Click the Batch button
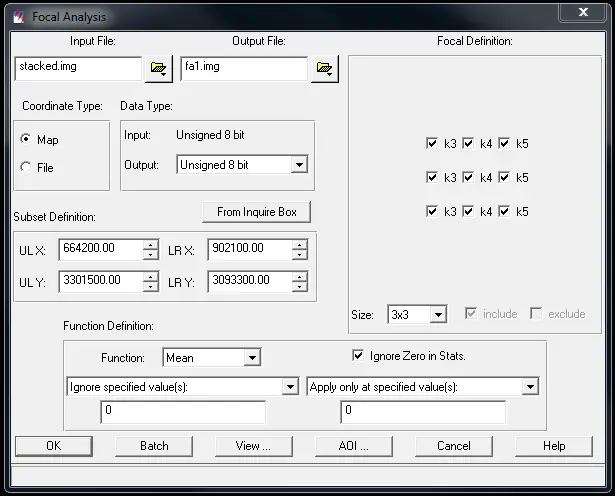The height and width of the screenshot is (496, 615). [154, 446]
